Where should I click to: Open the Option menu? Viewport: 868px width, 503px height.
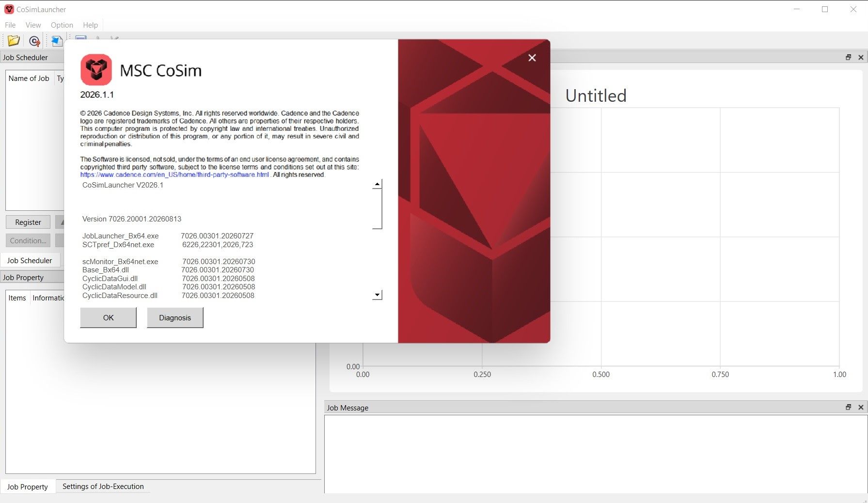pos(62,25)
